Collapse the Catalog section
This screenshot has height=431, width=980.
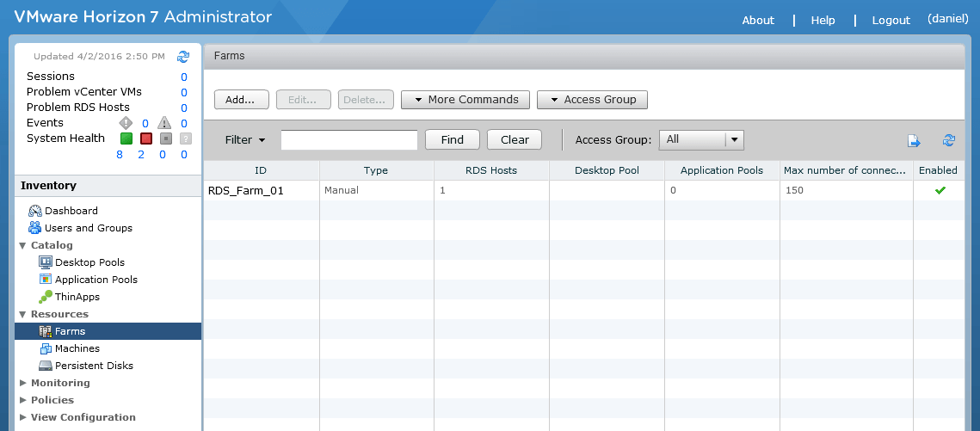(23, 245)
